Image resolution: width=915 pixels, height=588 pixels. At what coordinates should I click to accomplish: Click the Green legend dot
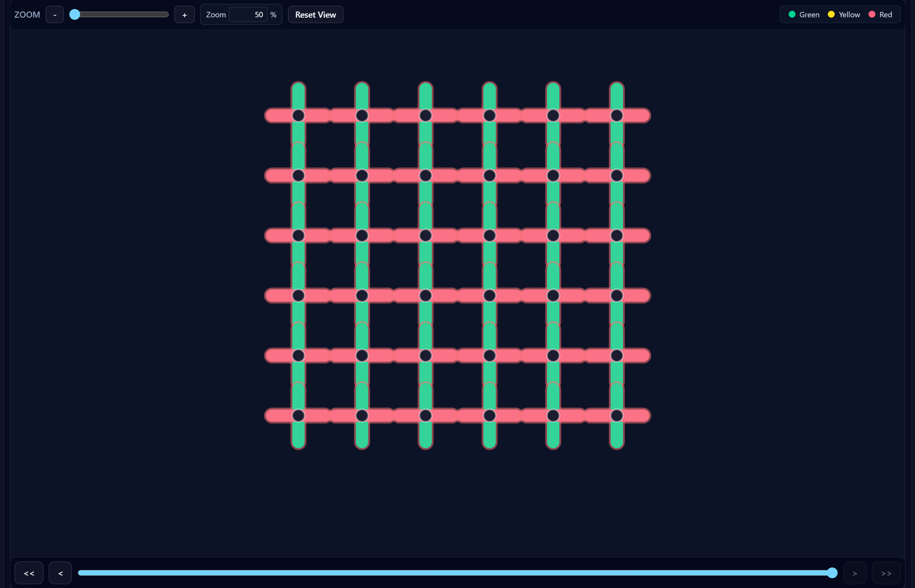click(792, 15)
